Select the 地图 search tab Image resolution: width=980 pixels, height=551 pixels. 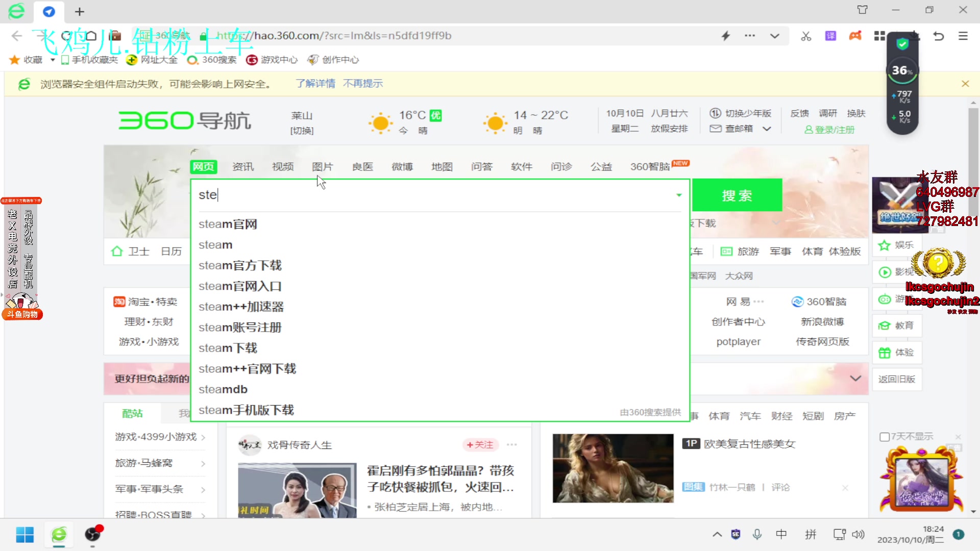pyautogui.click(x=442, y=167)
